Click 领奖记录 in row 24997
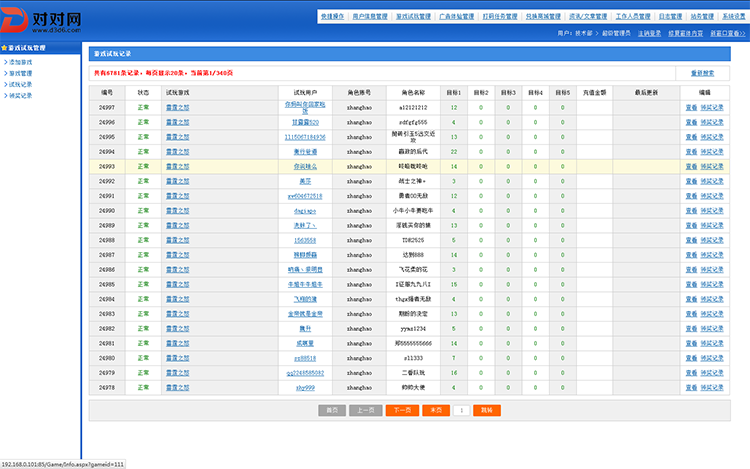Screen dimensions: 750x469 (x=712, y=108)
